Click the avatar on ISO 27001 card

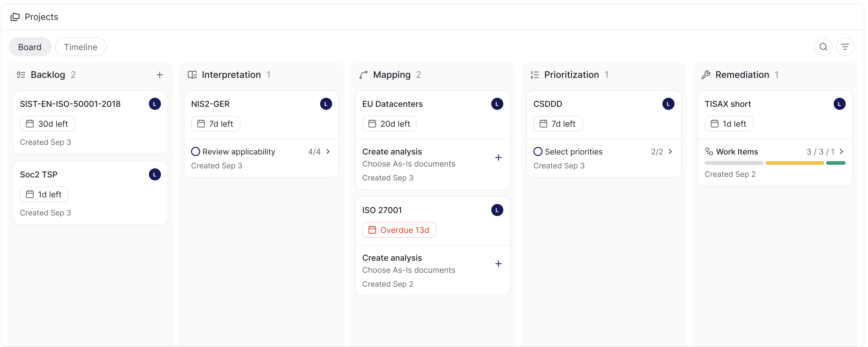coord(497,210)
